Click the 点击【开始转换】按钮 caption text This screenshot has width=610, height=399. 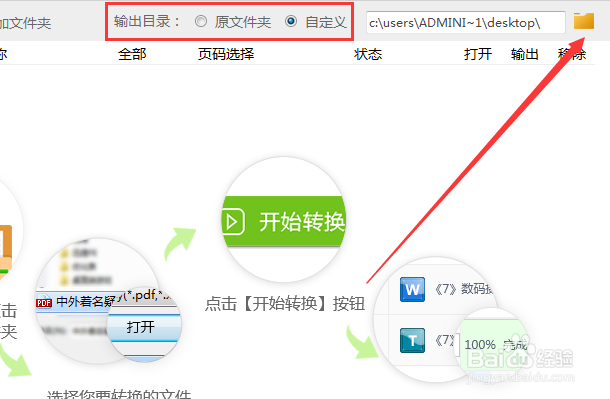coord(285,304)
